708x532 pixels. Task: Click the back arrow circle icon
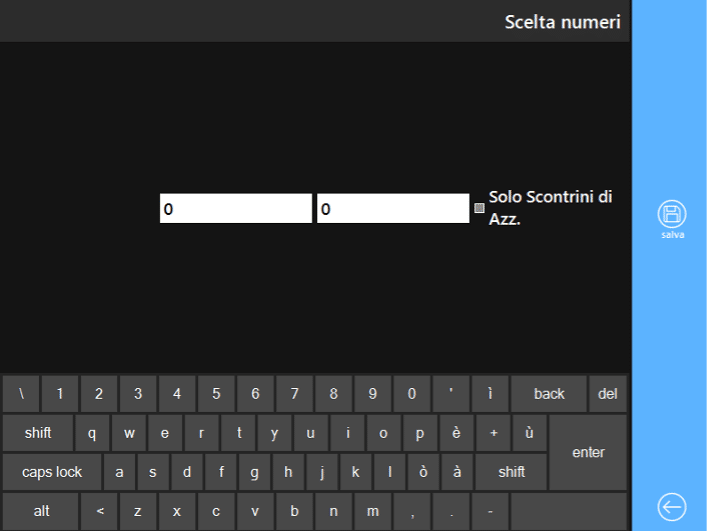[672, 507]
